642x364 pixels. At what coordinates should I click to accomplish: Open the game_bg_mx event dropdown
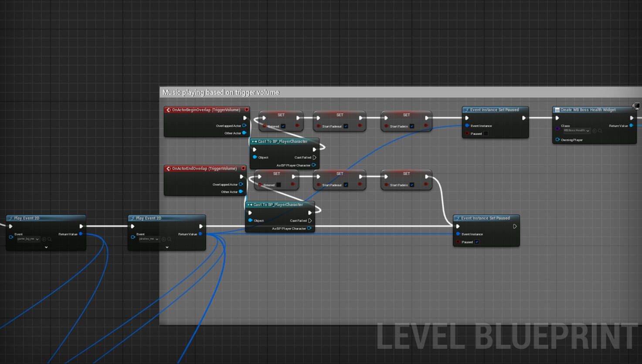[x=28, y=239]
